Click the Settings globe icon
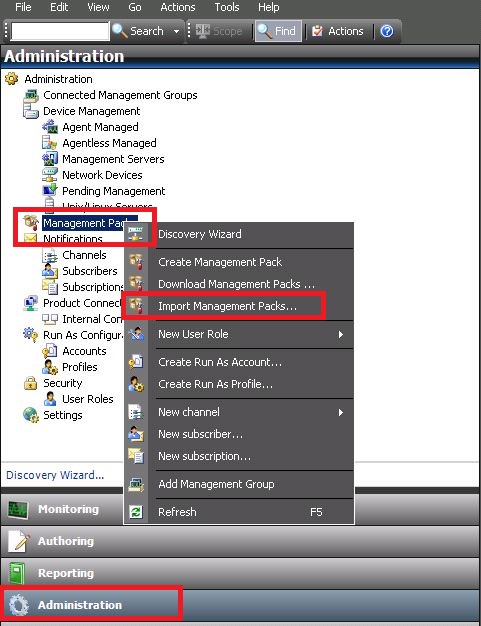The image size is (481, 626). 31,415
